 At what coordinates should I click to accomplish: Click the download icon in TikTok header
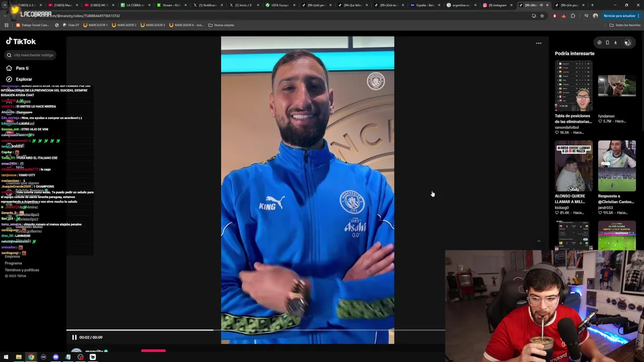(615, 43)
